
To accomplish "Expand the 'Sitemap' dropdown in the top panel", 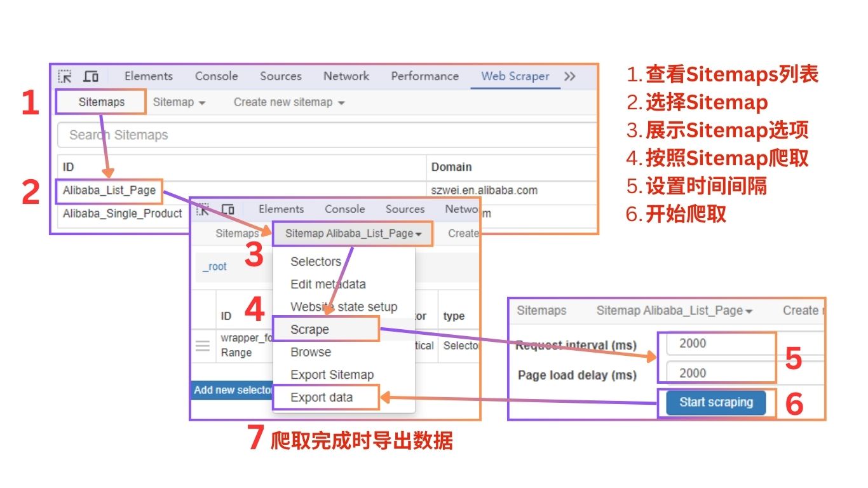I will 179,102.
